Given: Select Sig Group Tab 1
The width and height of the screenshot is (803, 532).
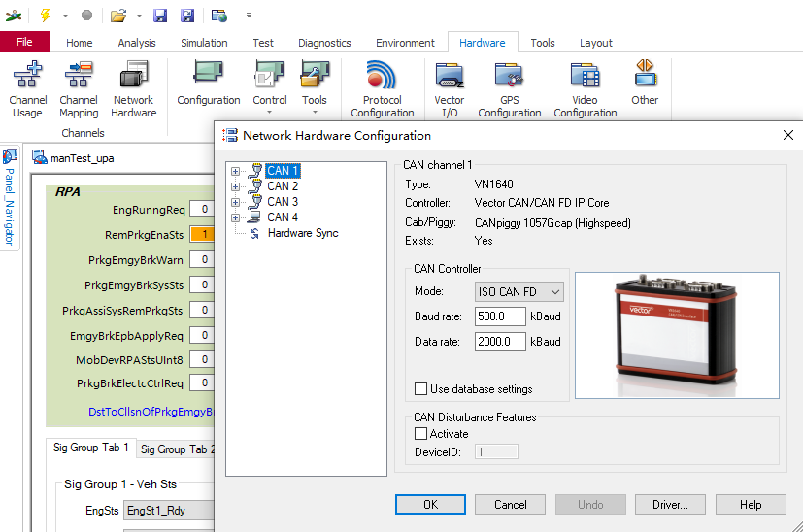Looking at the screenshot, I should point(91,449).
